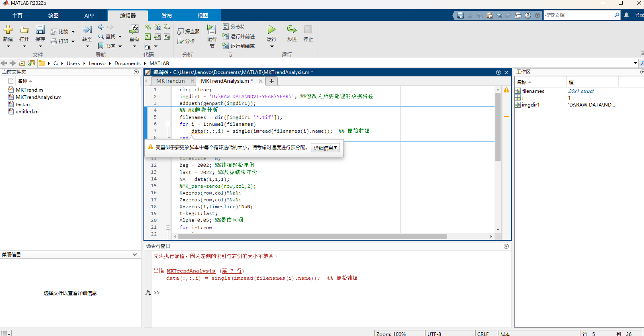Click the New file icon
This screenshot has height=336, width=644.
(8, 30)
